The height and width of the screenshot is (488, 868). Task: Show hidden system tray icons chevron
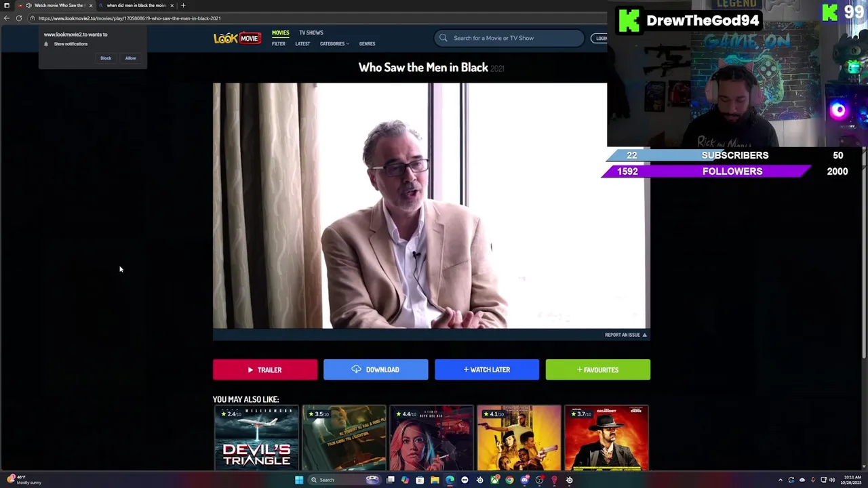pos(780,480)
